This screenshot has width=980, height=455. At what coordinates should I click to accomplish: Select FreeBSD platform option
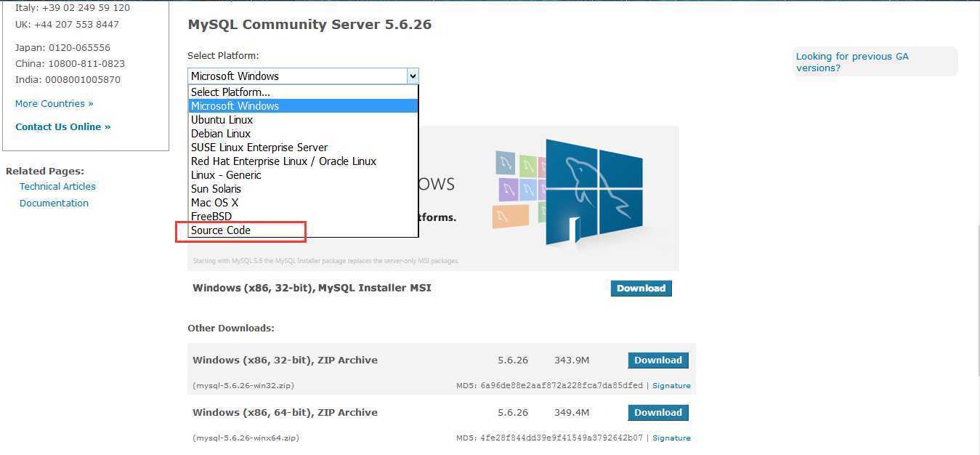pos(303,217)
